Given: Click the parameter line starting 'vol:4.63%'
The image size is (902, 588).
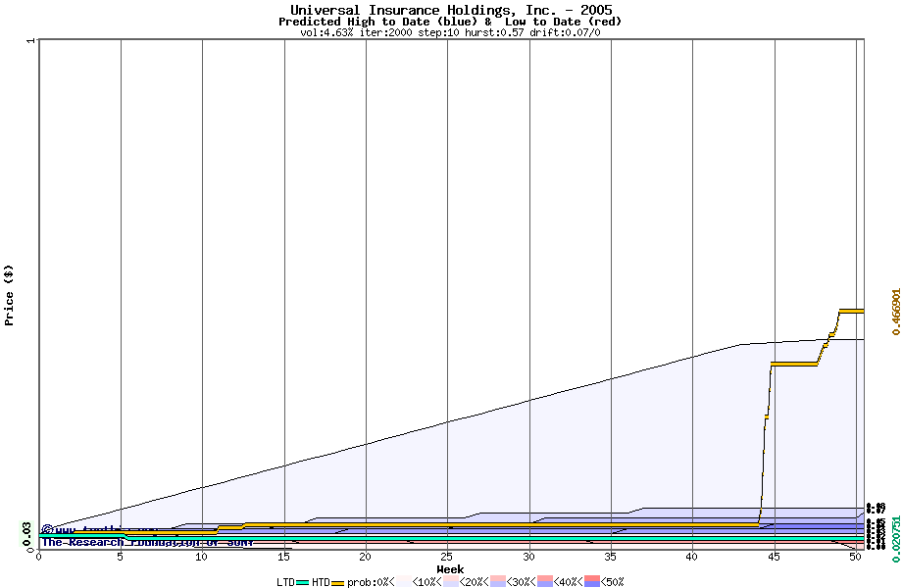Looking at the screenshot, I should 450,32.
